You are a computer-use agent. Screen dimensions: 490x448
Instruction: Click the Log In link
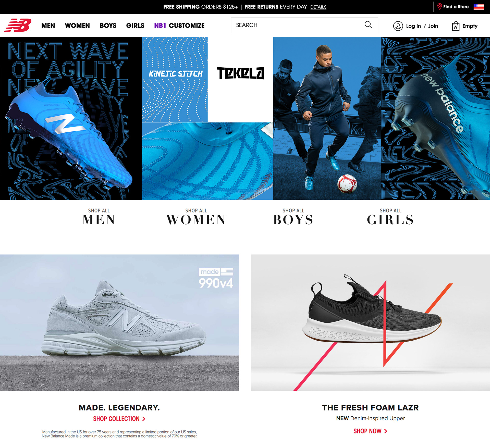(x=413, y=26)
